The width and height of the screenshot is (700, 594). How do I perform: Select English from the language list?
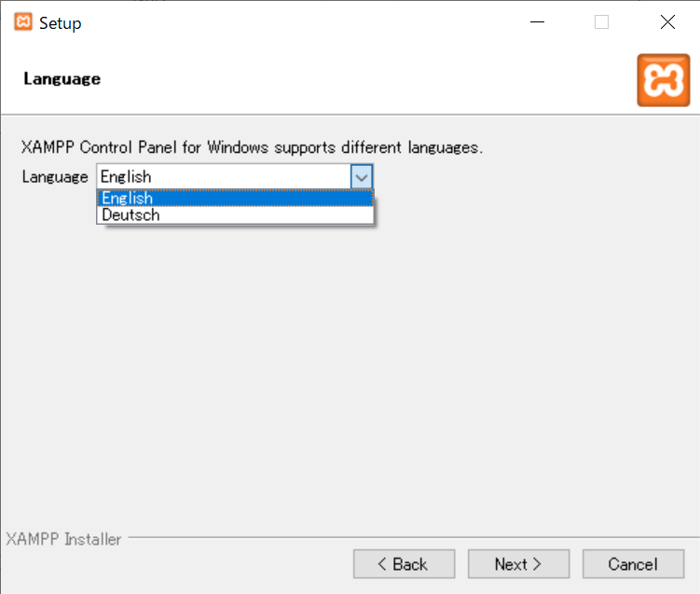[235, 199]
